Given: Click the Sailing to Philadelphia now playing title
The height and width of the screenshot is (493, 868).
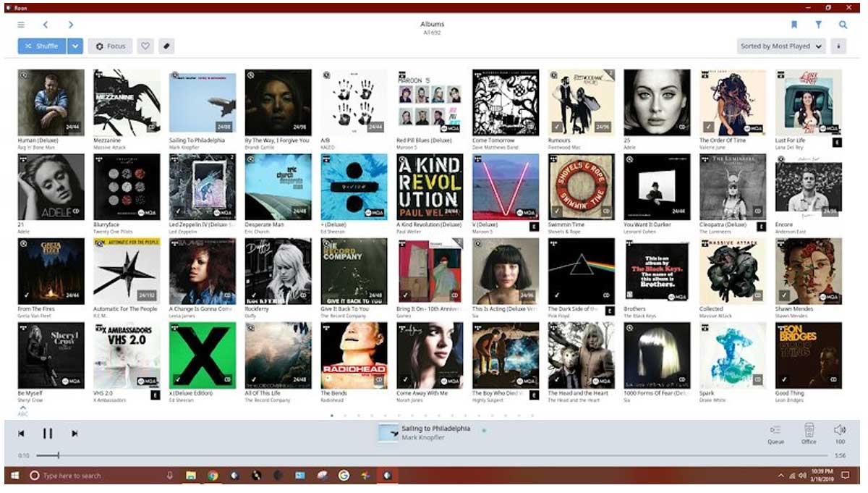Looking at the screenshot, I should pos(435,429).
